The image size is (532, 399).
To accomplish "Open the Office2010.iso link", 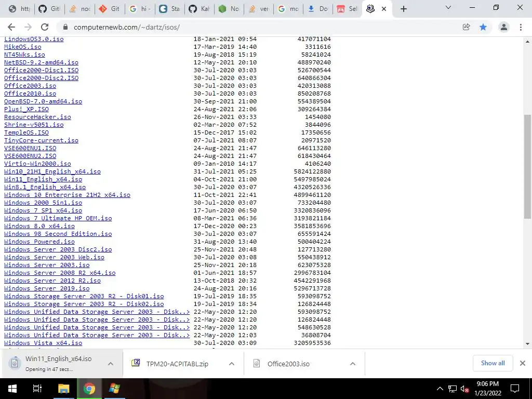I will 30,94.
